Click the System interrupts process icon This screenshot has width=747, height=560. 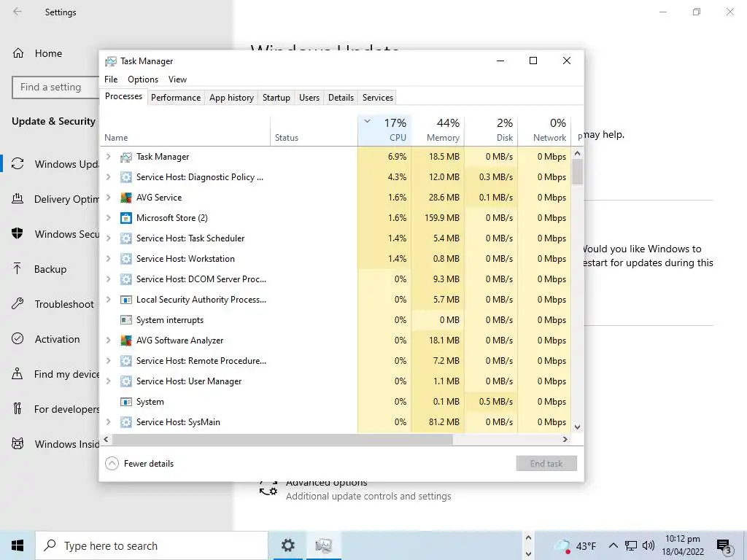point(125,320)
